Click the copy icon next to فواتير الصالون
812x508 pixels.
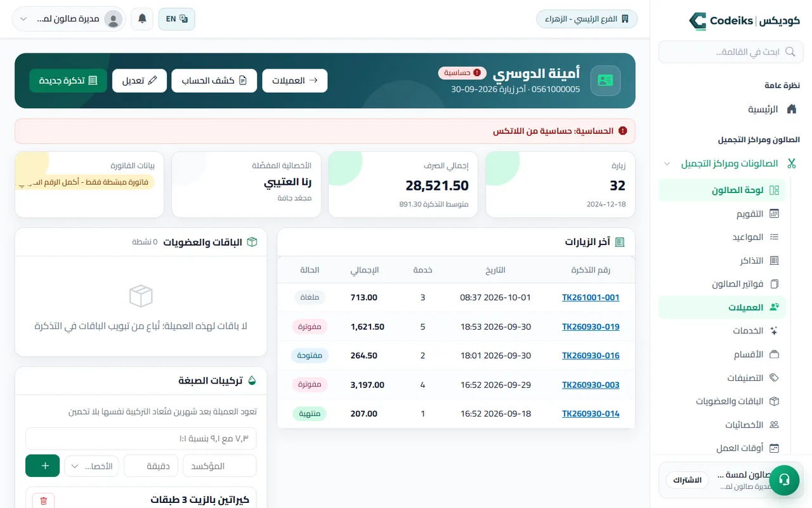point(774,284)
